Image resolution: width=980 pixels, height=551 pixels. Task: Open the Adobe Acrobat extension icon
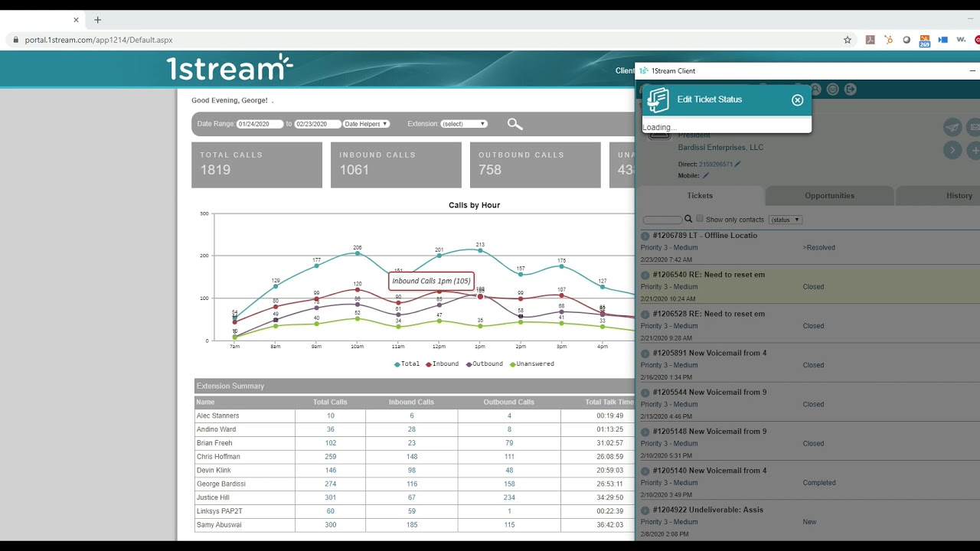click(x=870, y=40)
